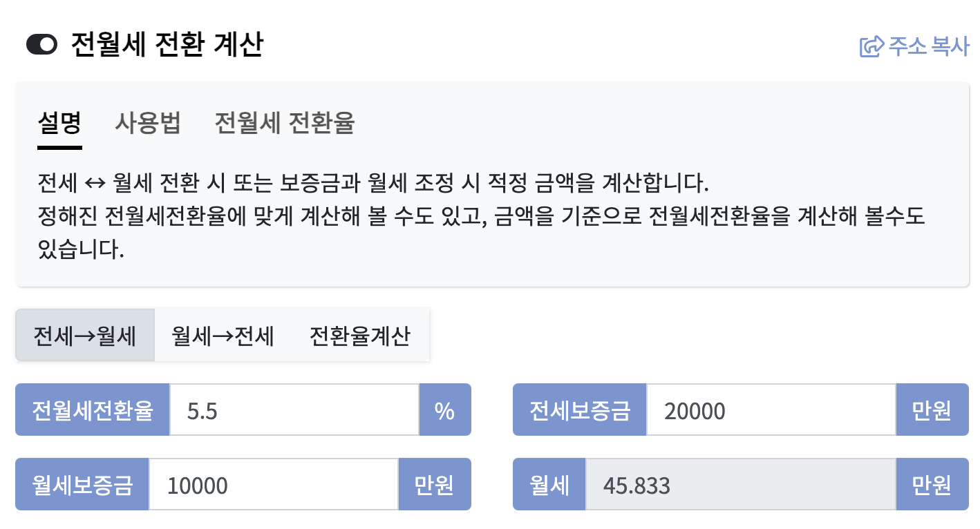The image size is (980, 529).
Task: Switch to the 전환율계산 mode
Action: (x=359, y=334)
